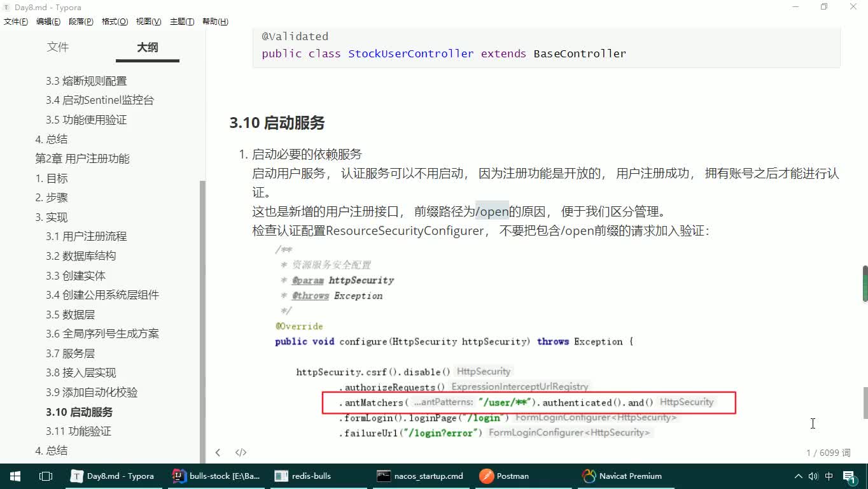Image resolution: width=868 pixels, height=489 pixels.
Task: Jump to 3.5 功能使用验证 heading
Action: (x=86, y=120)
